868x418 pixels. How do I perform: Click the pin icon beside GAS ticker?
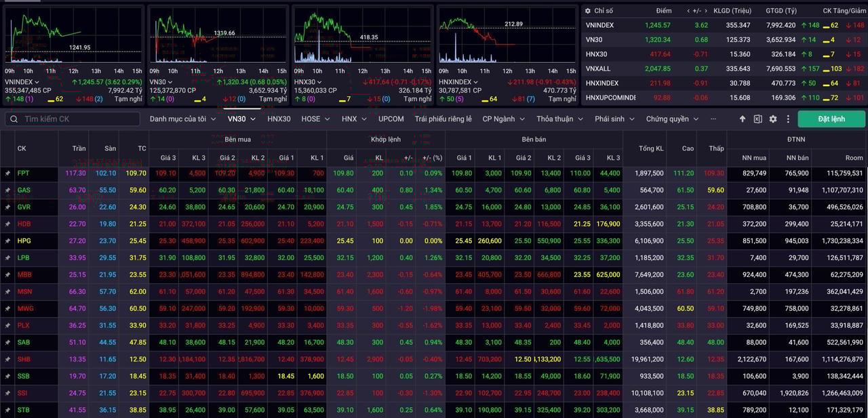(x=7, y=190)
